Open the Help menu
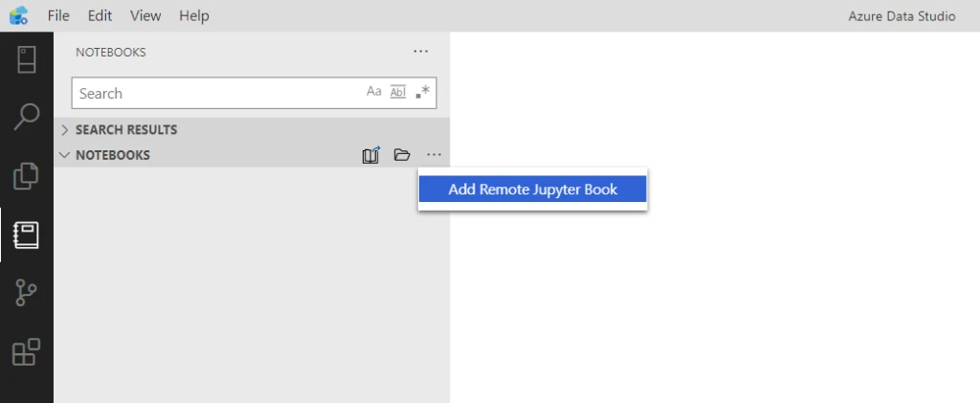The width and height of the screenshot is (980, 403). pos(193,15)
